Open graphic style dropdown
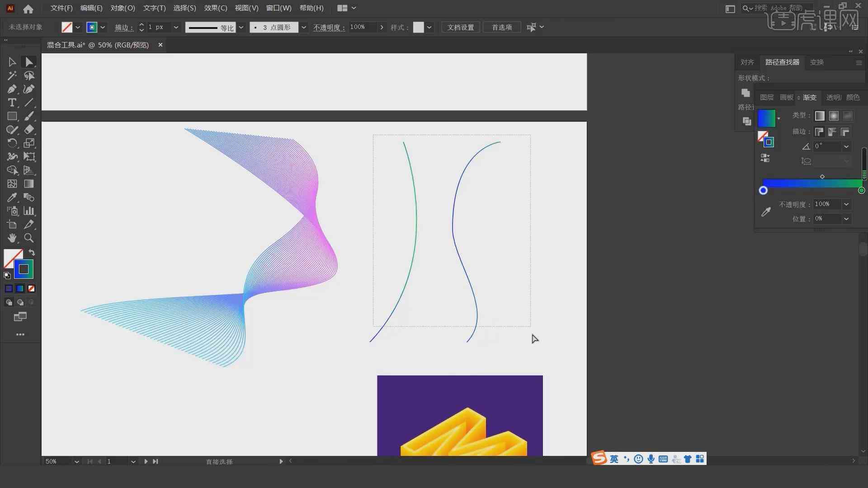This screenshot has width=868, height=488. coord(429,28)
